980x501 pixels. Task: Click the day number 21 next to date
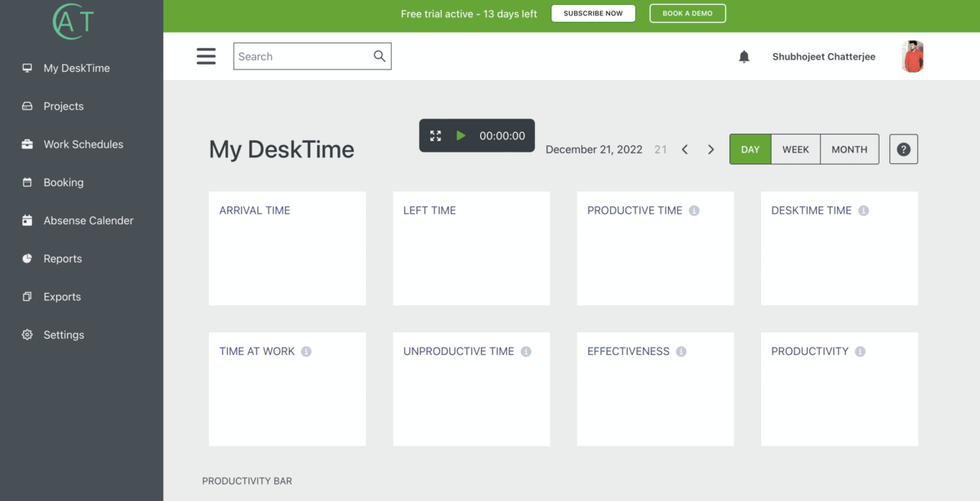(x=661, y=149)
